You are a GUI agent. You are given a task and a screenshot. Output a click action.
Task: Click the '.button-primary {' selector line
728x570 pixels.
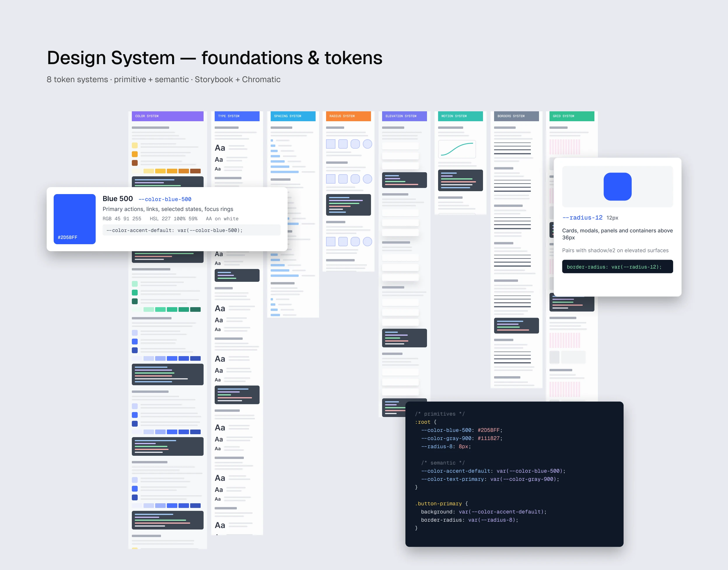pyautogui.click(x=441, y=504)
